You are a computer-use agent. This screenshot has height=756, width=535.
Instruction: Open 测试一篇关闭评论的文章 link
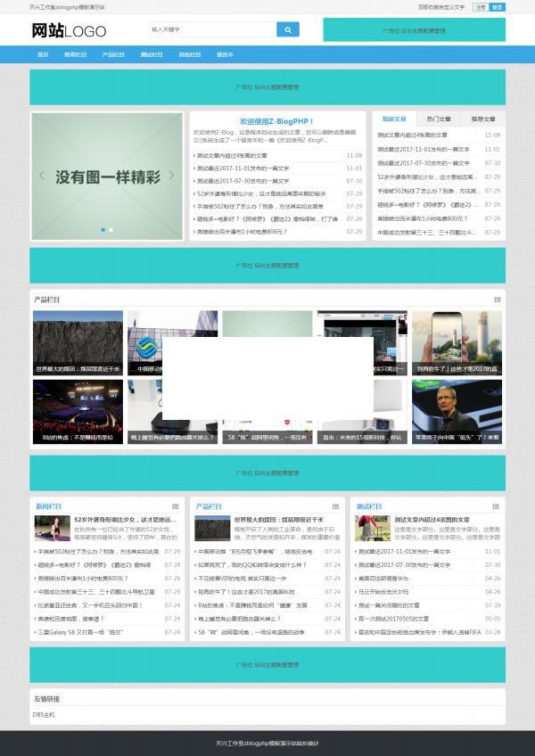(x=389, y=605)
